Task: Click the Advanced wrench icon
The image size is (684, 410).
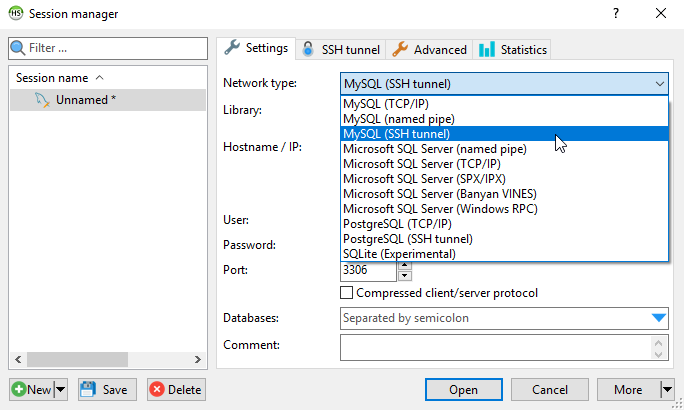Action: click(x=400, y=49)
